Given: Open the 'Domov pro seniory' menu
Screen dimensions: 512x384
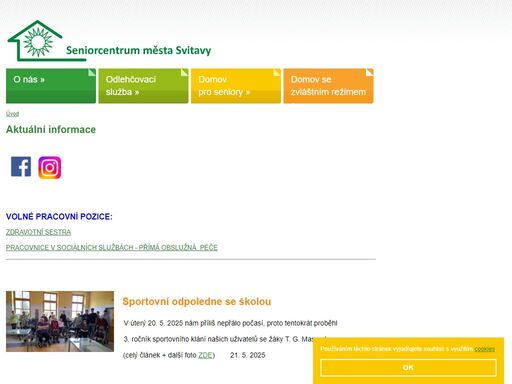Looking at the screenshot, I should (x=236, y=86).
